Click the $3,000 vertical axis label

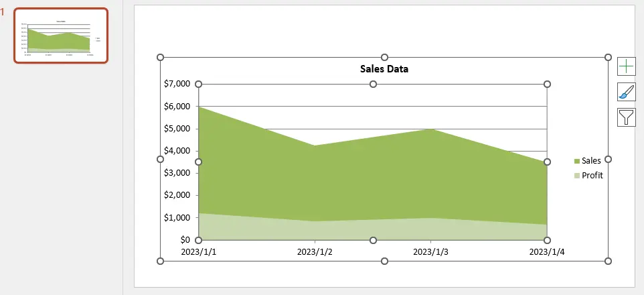pos(176,173)
